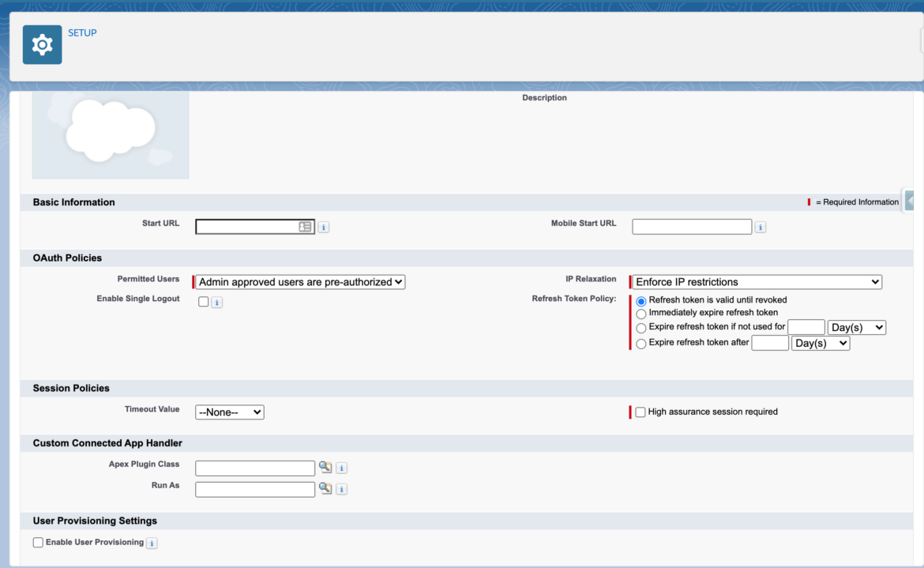Click the info icon beside Enable User Provisioning

(151, 543)
